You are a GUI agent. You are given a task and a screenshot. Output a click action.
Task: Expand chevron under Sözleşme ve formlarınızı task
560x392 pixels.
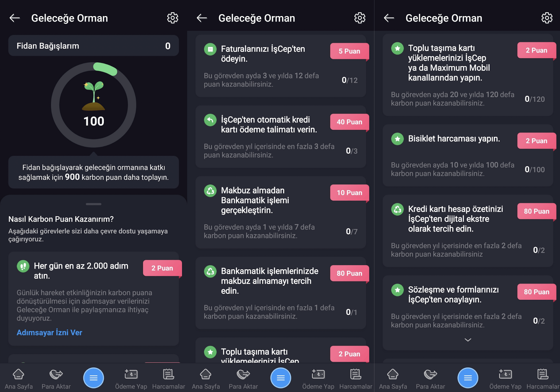pyautogui.click(x=467, y=340)
